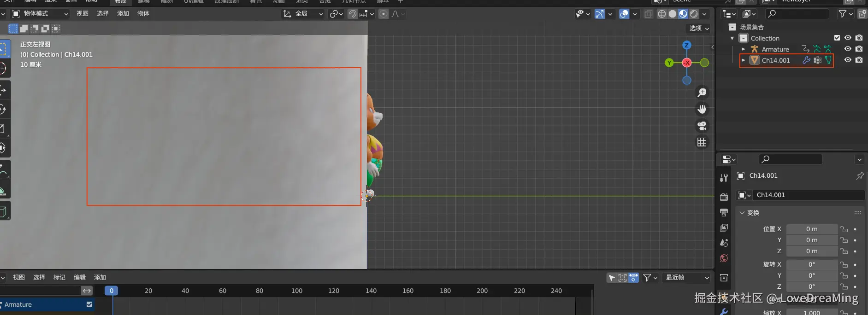Expand the Armature tree item
The image size is (868, 315).
tap(743, 49)
